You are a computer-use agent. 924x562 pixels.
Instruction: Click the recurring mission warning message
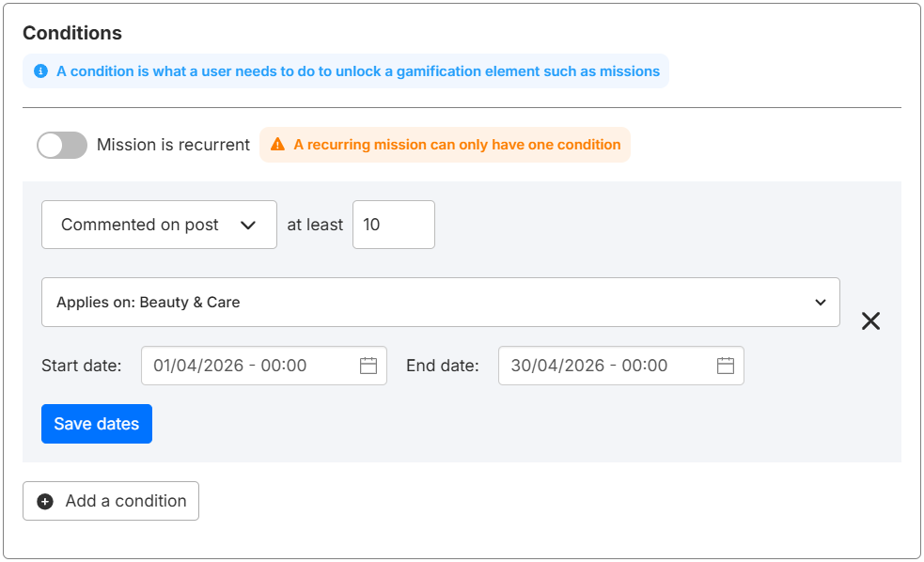pyautogui.click(x=457, y=145)
